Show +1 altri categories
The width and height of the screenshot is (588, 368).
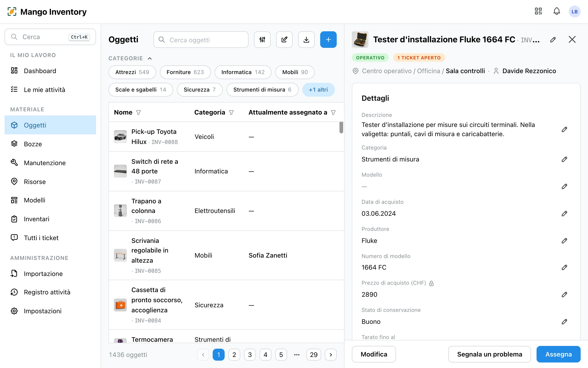point(318,89)
